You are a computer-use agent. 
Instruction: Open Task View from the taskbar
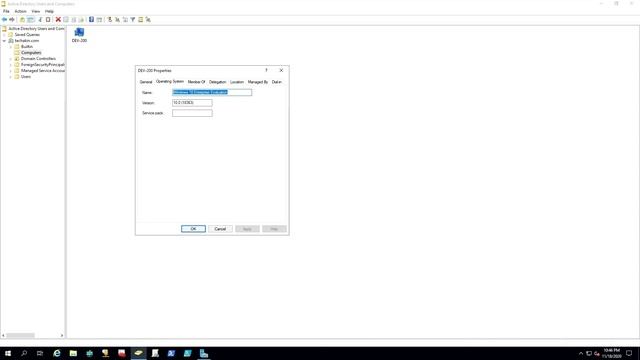click(40, 353)
